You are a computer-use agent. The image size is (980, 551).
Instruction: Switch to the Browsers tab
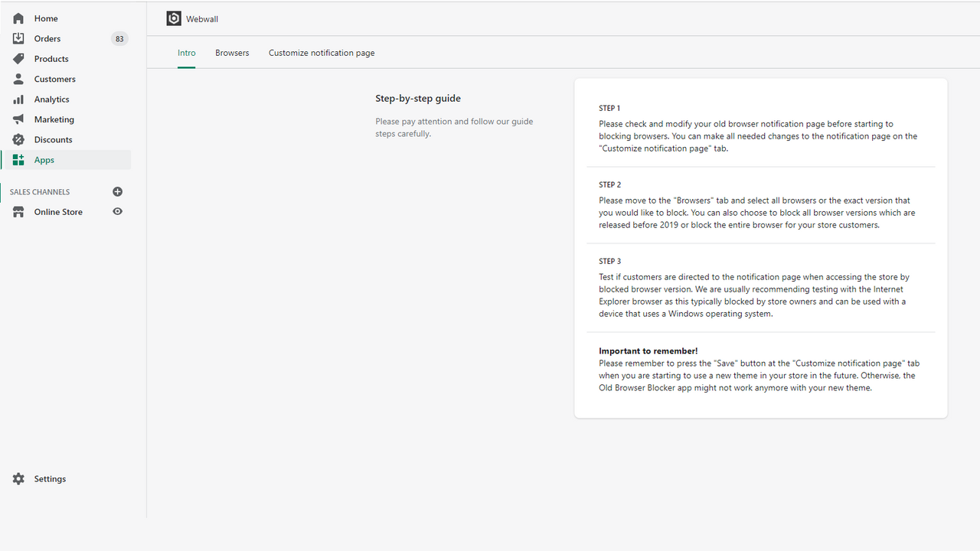point(232,52)
